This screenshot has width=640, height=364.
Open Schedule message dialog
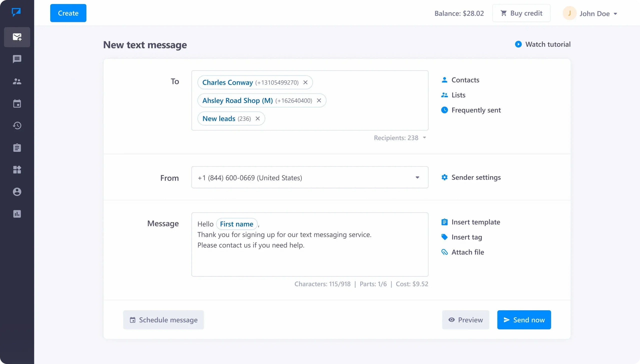163,320
